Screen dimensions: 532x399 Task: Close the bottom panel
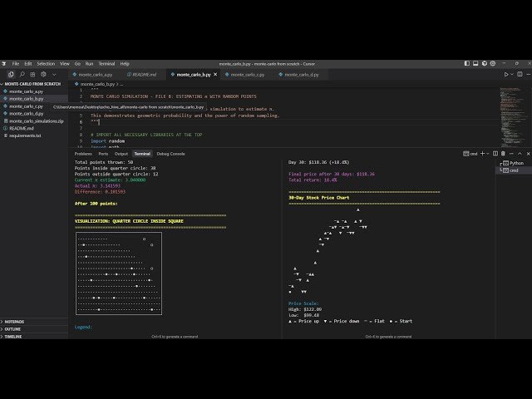click(x=528, y=154)
